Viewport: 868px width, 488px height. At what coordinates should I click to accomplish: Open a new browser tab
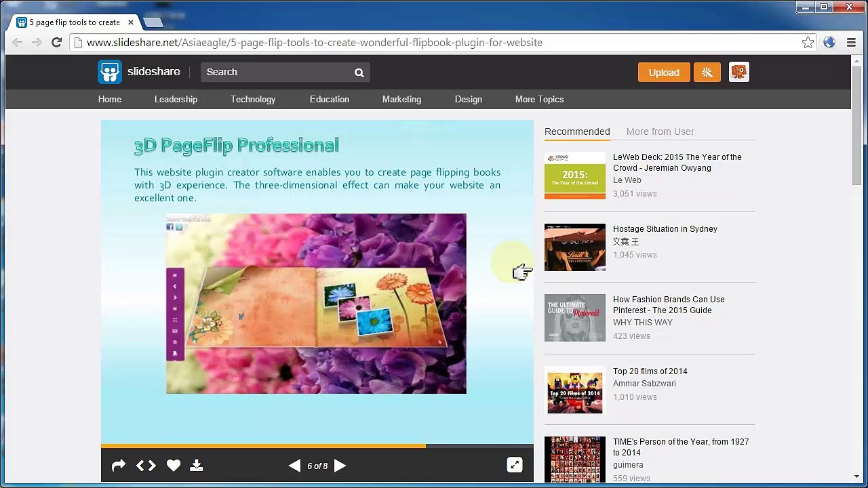point(153,22)
